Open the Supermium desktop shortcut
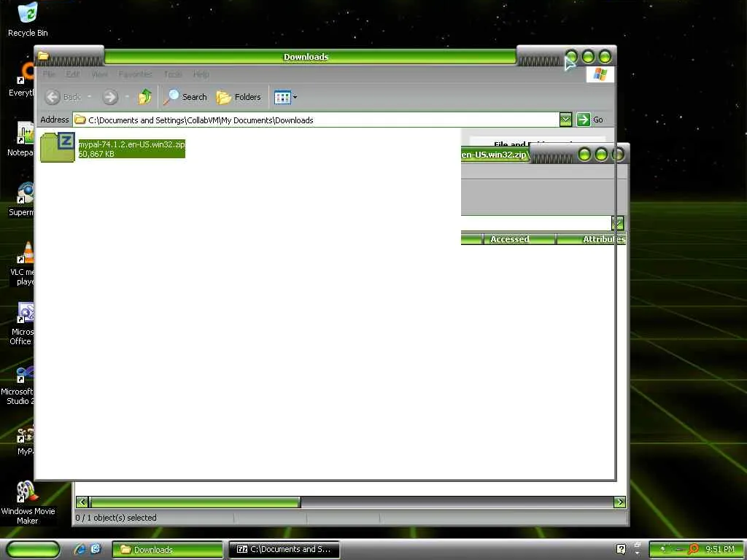 click(x=21, y=199)
